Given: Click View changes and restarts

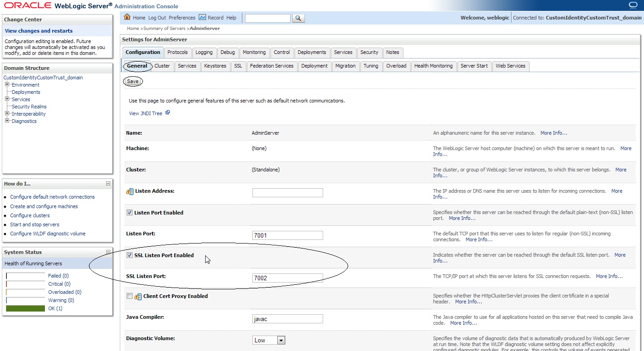Looking at the screenshot, I should [x=39, y=31].
